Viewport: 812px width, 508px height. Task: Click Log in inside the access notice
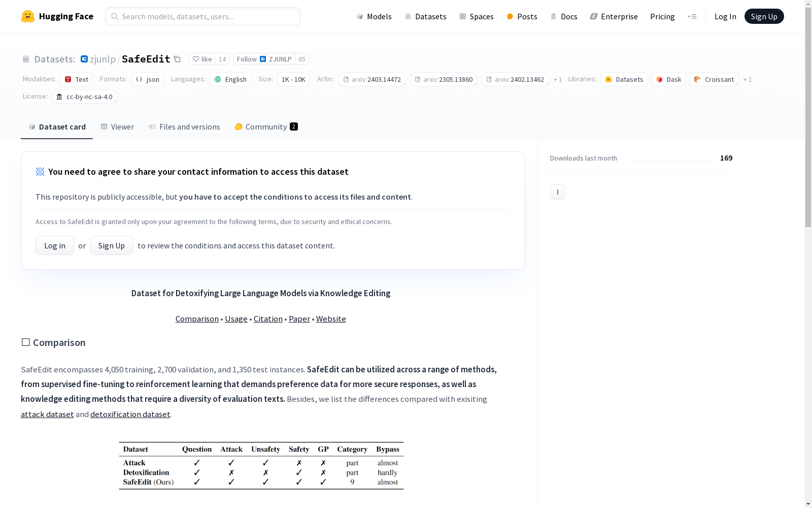pos(55,245)
